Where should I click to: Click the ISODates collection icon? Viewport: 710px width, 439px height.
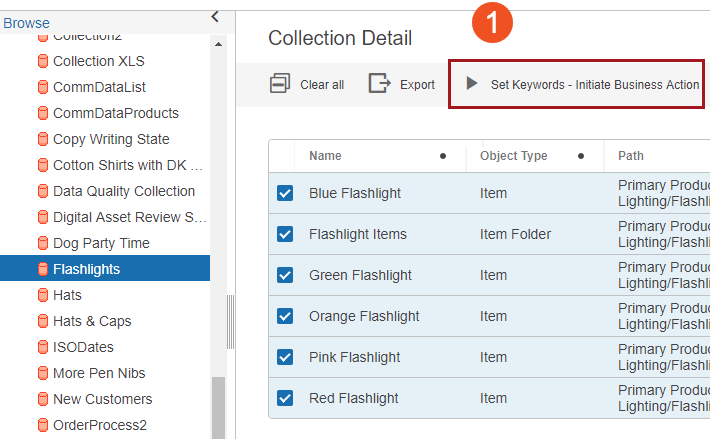43,347
